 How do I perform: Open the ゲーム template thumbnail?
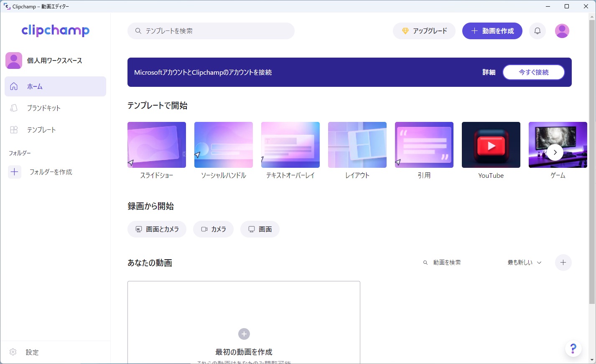click(558, 145)
